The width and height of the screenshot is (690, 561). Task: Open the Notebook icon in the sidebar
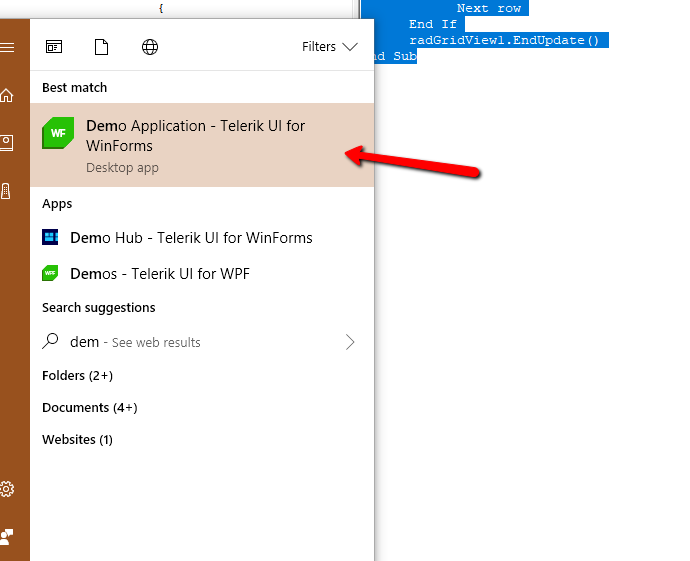pyautogui.click(x=7, y=143)
